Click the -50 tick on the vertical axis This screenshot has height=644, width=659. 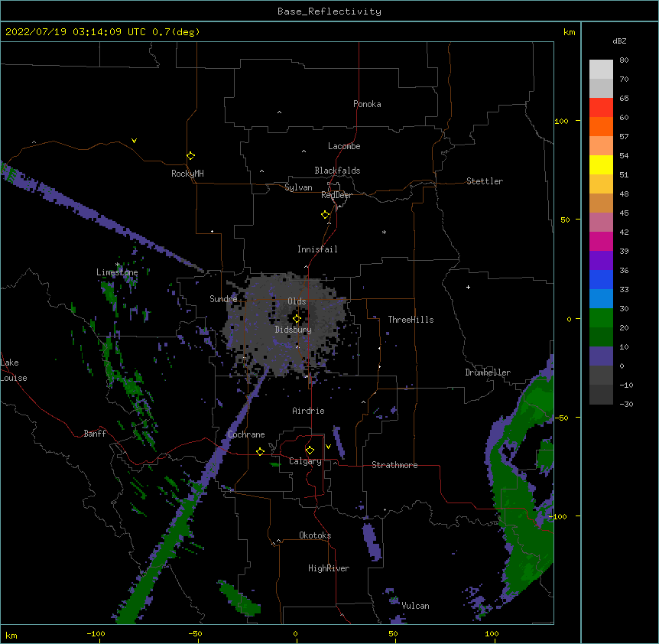pos(561,418)
